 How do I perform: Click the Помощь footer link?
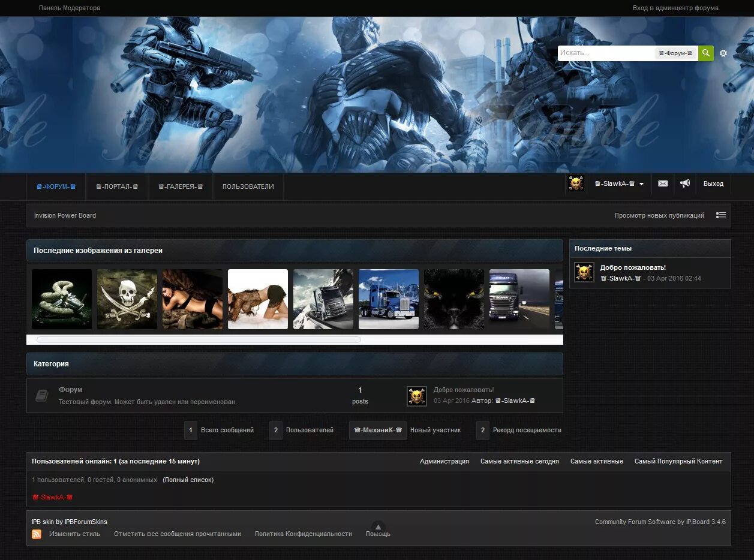tap(378, 534)
